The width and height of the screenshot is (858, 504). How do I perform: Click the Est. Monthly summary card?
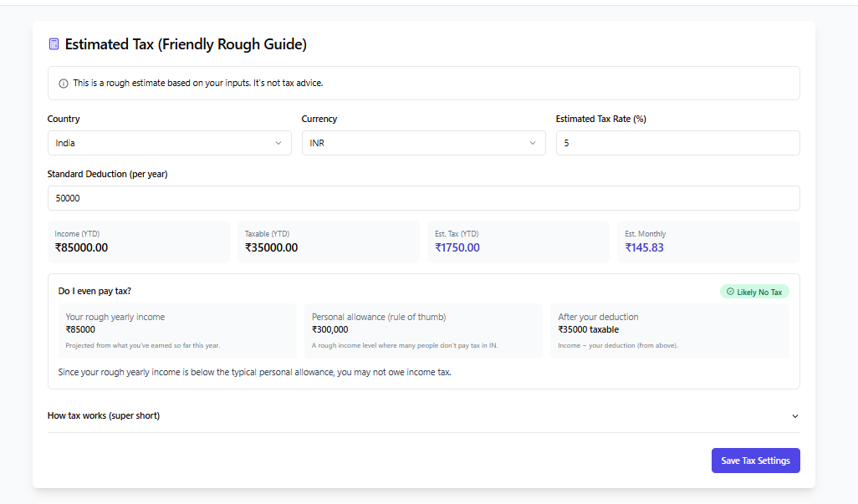tap(707, 242)
